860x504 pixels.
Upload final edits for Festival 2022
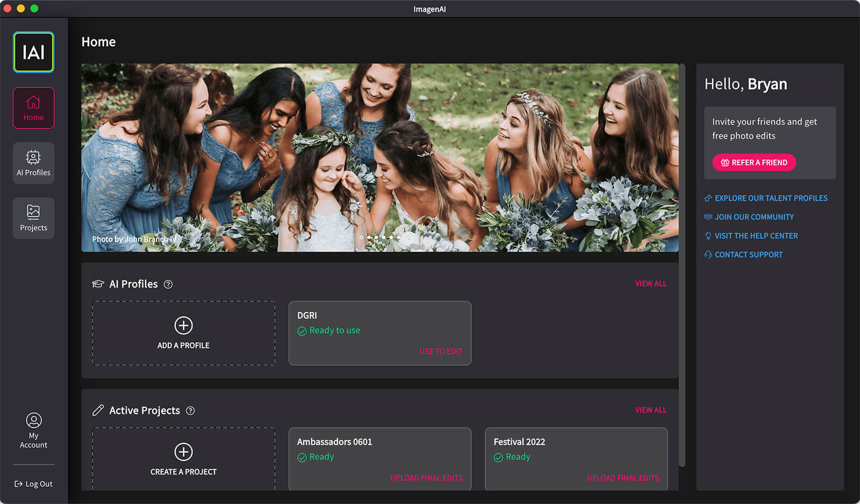pyautogui.click(x=622, y=478)
